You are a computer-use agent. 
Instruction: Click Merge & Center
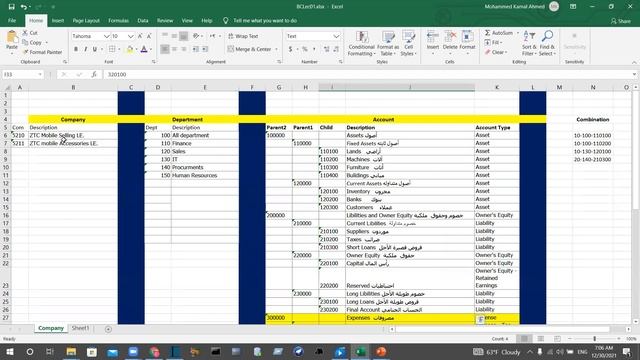coord(249,49)
